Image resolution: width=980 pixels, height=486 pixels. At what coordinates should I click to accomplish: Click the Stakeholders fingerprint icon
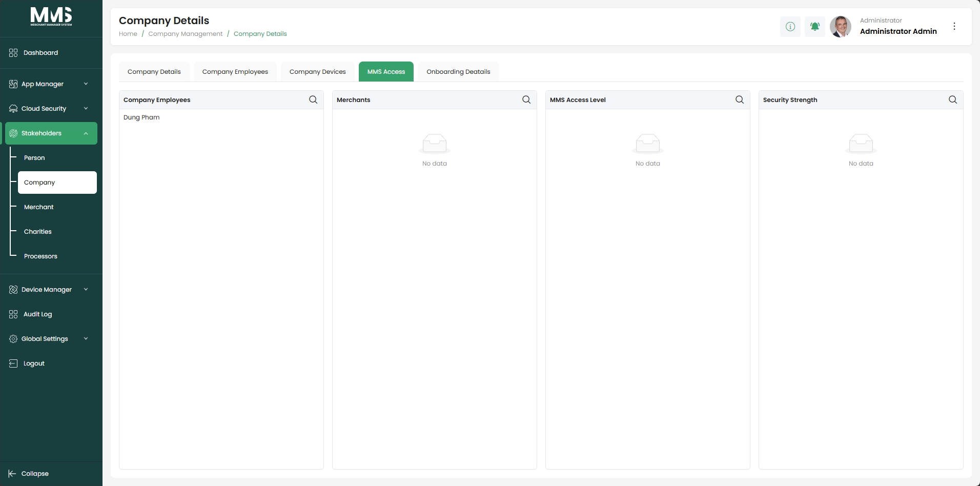point(13,133)
